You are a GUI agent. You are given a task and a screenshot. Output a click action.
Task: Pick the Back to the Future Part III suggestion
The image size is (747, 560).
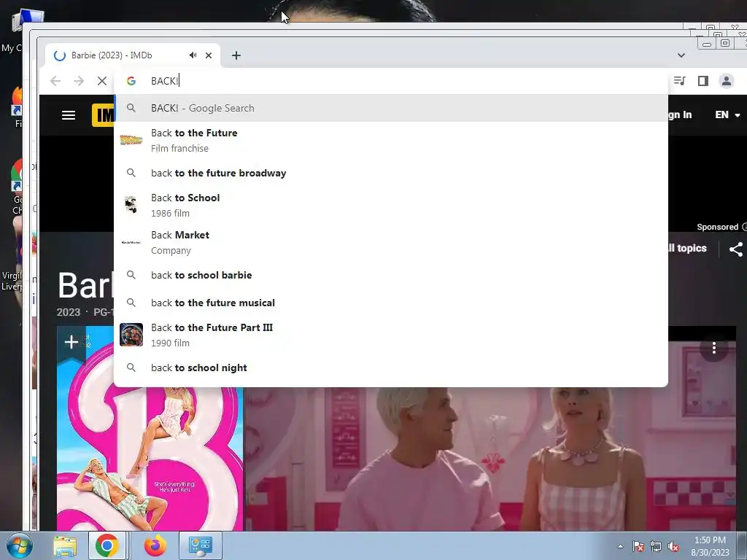pos(391,335)
